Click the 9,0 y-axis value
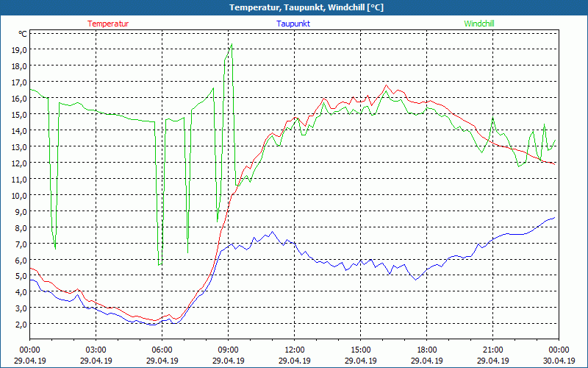The width and height of the screenshot is (588, 368). tap(21, 211)
